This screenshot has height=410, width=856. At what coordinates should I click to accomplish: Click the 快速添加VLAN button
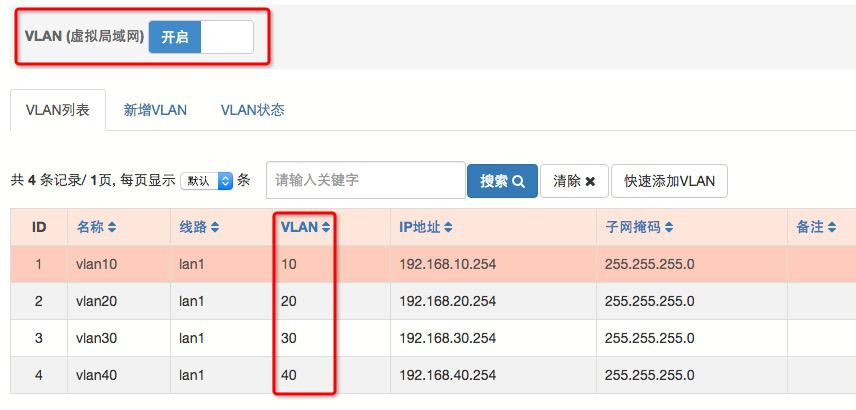(669, 181)
